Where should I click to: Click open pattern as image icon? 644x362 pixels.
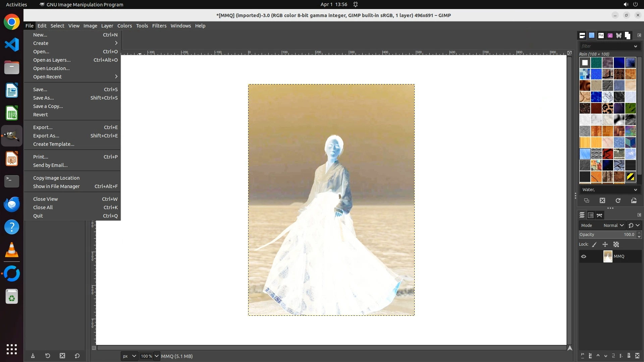634,200
